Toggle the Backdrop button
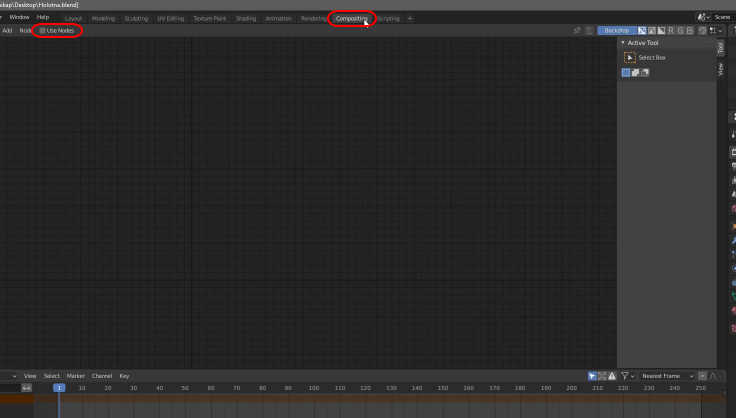The image size is (736, 418). [617, 30]
